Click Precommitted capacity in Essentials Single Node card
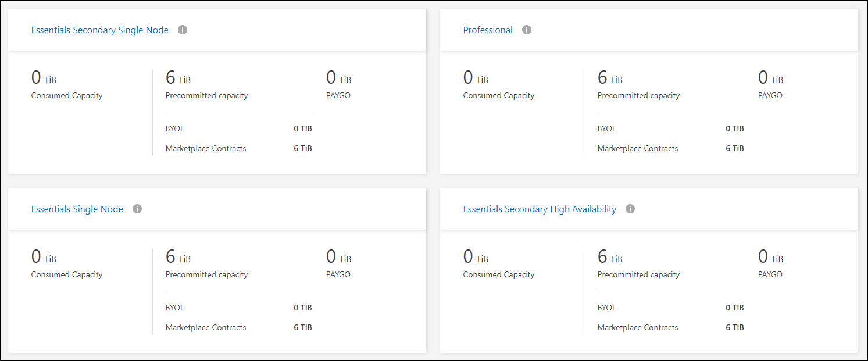The width and height of the screenshot is (868, 361). click(206, 274)
